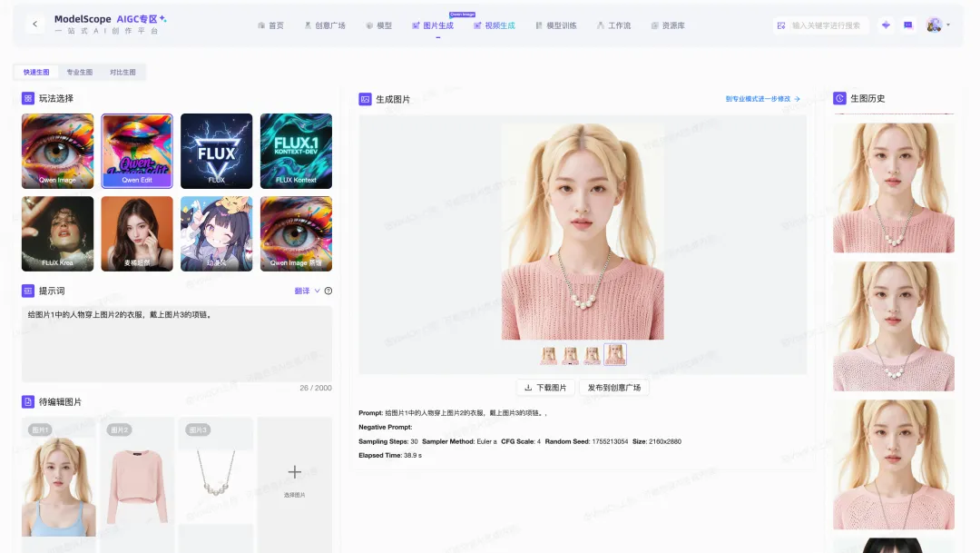Screen dimensions: 980x553
Task: Click the Random Seed value 1755213054
Action: pyautogui.click(x=610, y=441)
